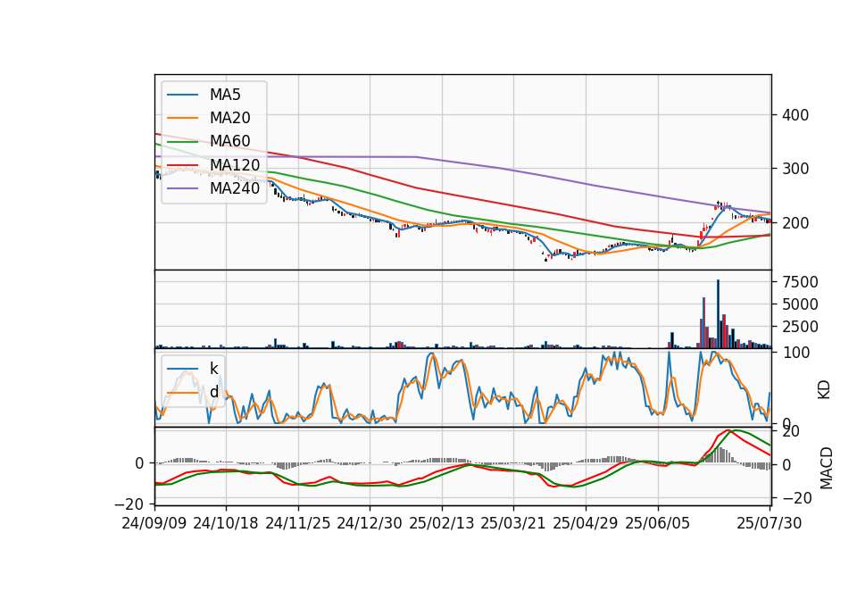Click the MA240 legend label

[235, 188]
